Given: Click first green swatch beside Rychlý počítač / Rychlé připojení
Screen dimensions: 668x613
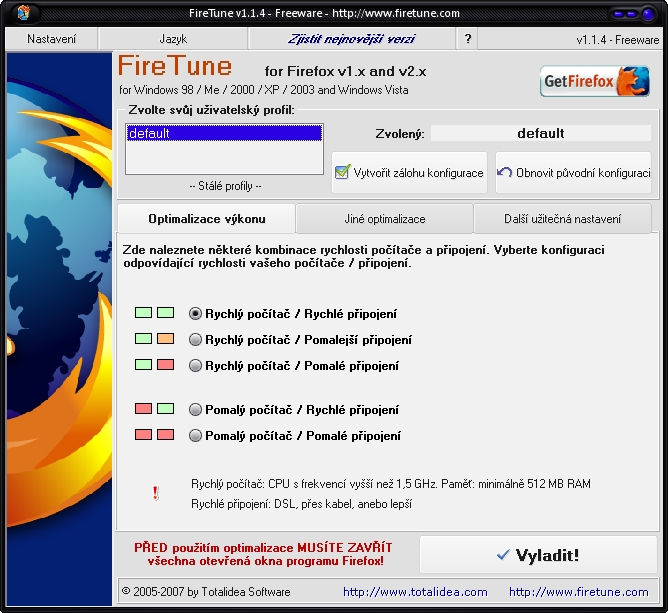Looking at the screenshot, I should tap(143, 313).
